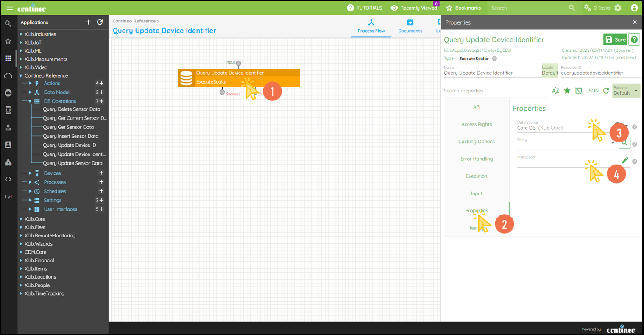Image resolution: width=644 pixels, height=335 pixels.
Task: Select Query Insert Sensor Data in tree
Action: tap(70, 136)
